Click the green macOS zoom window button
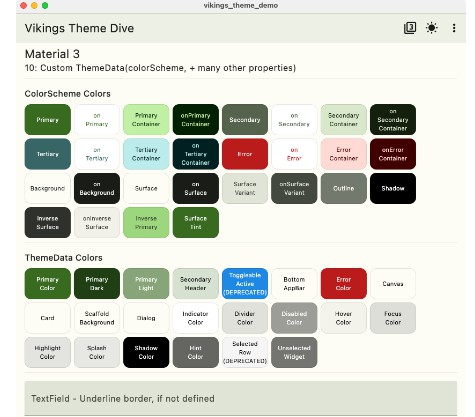The width and height of the screenshot is (475, 417). point(45,6)
